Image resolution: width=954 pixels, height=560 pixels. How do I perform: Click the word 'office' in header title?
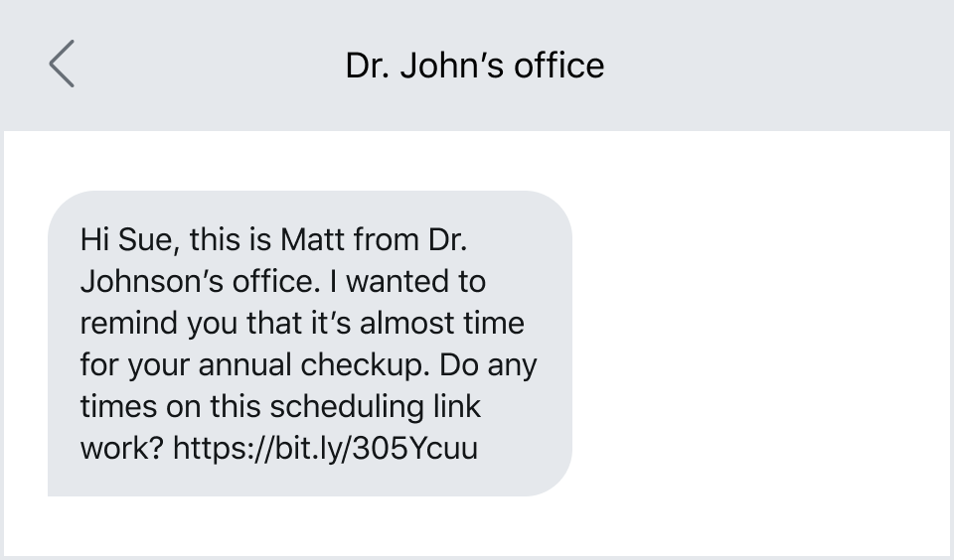(x=559, y=66)
